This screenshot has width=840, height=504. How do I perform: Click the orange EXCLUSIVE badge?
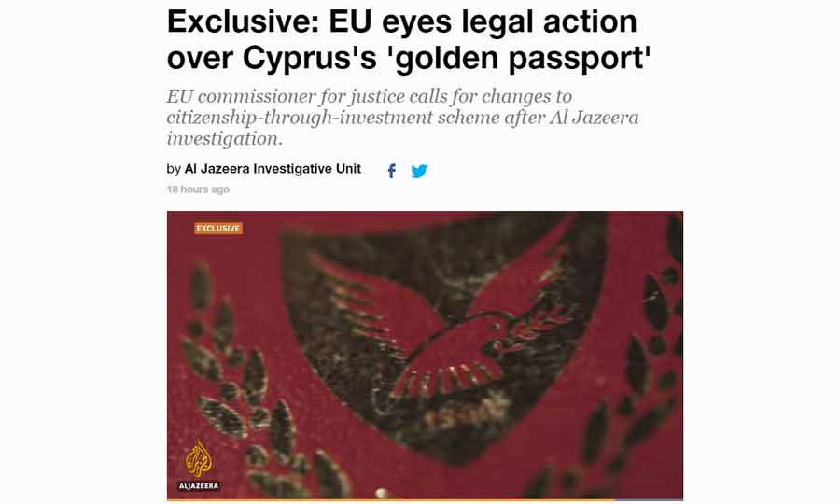218,228
